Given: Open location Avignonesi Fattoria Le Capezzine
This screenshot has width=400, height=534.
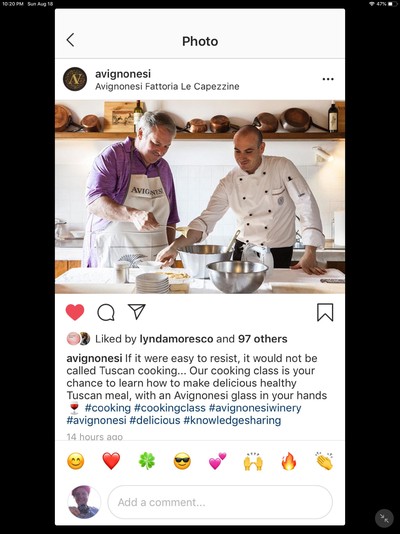Looking at the screenshot, I should (167, 87).
